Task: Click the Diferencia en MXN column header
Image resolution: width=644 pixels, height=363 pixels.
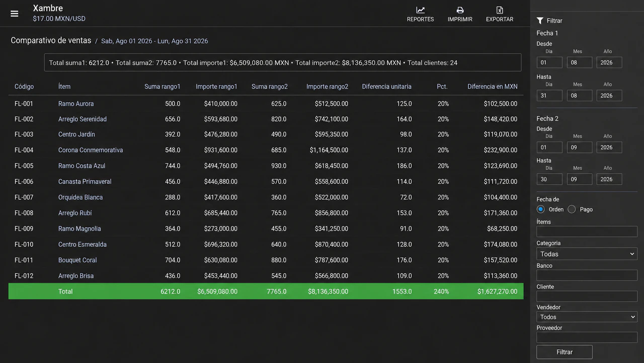Action: coord(492,87)
